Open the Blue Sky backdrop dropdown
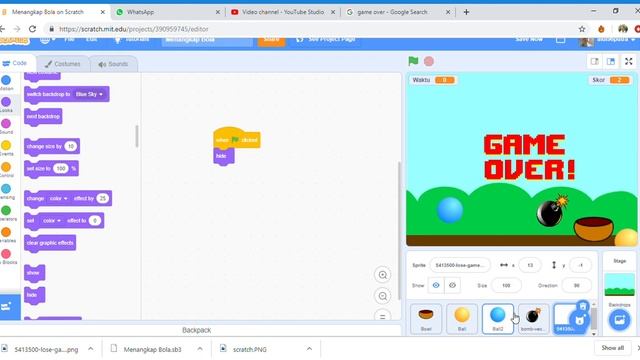 [90, 94]
